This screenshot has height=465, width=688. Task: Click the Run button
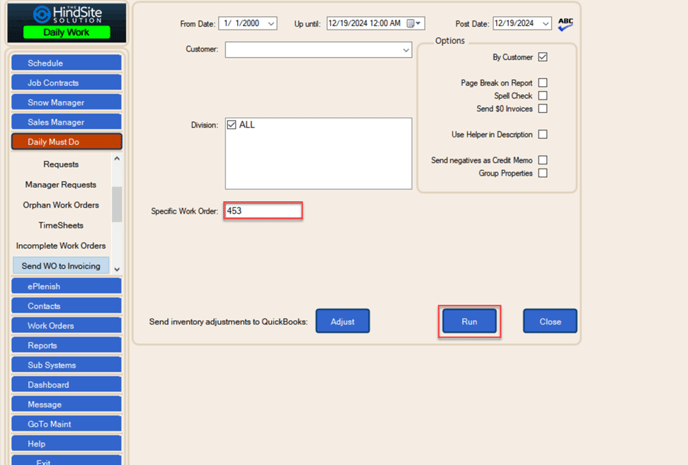[x=469, y=322]
